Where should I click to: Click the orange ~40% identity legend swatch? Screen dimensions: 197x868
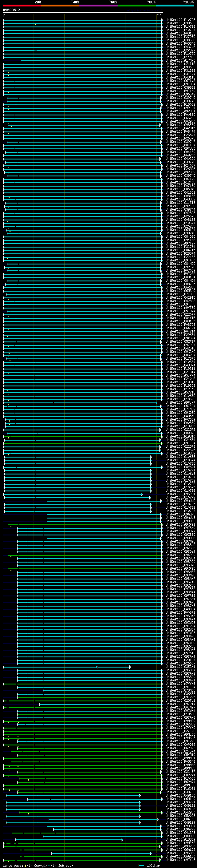point(60,6)
